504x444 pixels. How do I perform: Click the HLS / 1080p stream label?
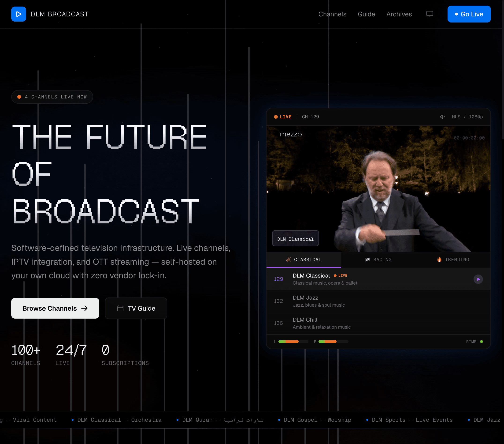pyautogui.click(x=467, y=117)
